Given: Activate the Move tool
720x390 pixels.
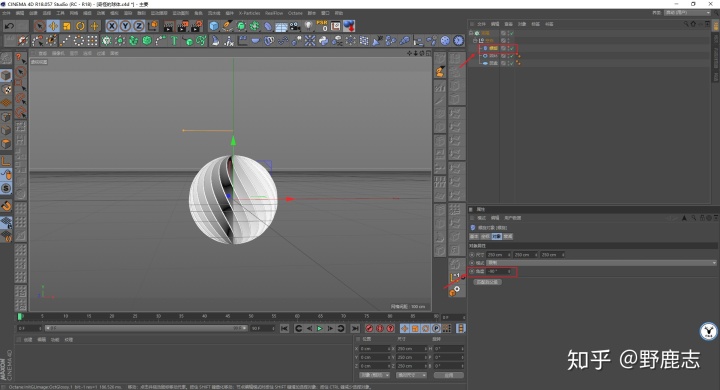Looking at the screenshot, I should [x=53, y=26].
